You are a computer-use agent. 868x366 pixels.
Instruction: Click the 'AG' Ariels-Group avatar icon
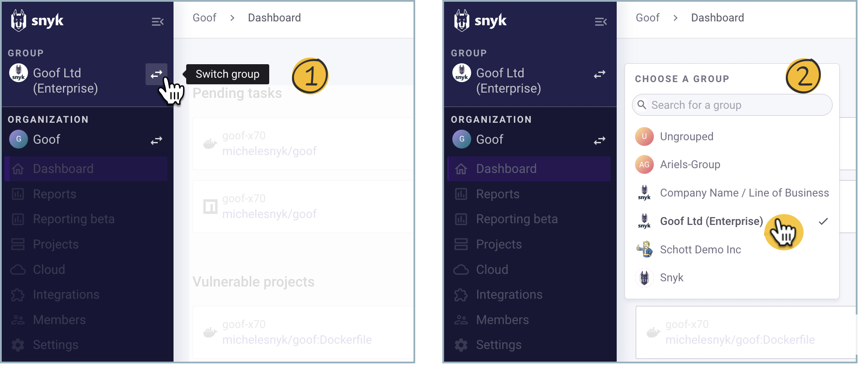(644, 165)
